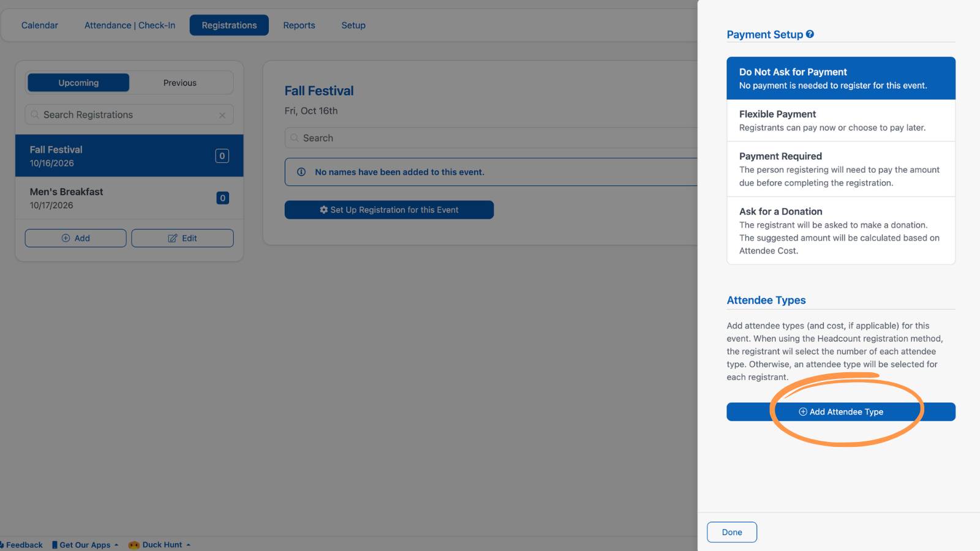Screen dimensions: 980x551
Task: Click the Attendee Types section heading
Action: pyautogui.click(x=766, y=300)
